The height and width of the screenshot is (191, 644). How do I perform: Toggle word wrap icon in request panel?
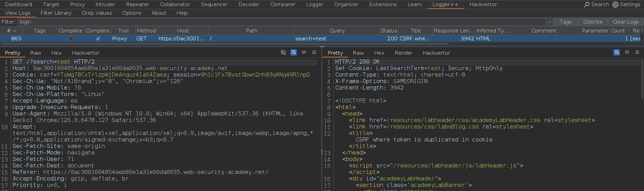point(293,52)
